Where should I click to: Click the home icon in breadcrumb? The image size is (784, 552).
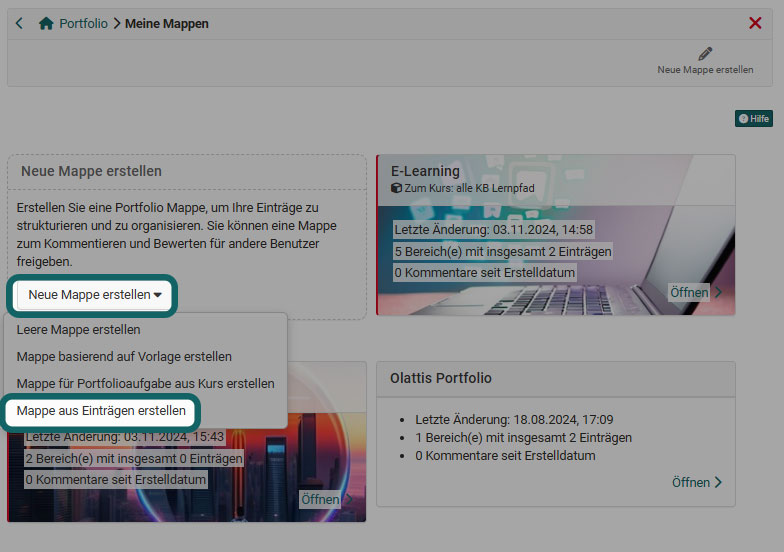(46, 24)
